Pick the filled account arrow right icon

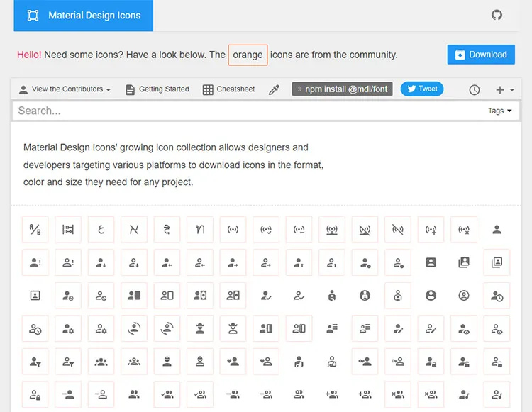(x=233, y=262)
